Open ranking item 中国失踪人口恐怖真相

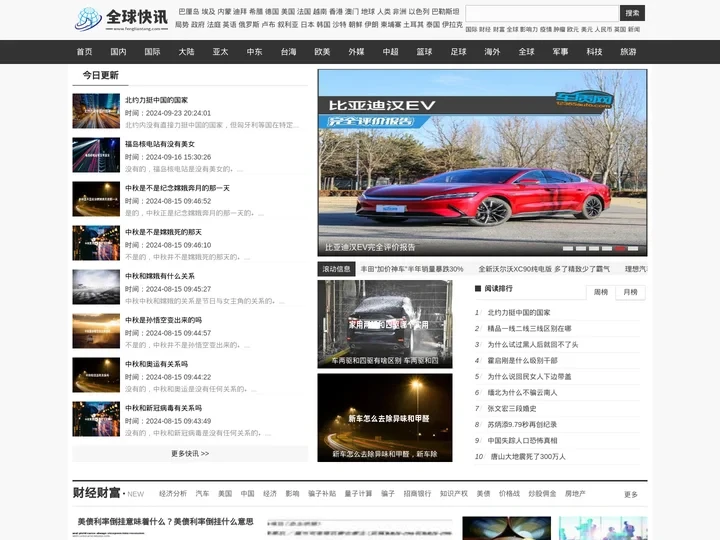pyautogui.click(x=523, y=441)
